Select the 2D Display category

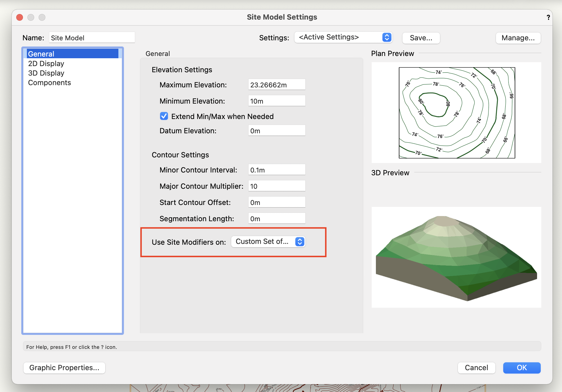click(46, 63)
